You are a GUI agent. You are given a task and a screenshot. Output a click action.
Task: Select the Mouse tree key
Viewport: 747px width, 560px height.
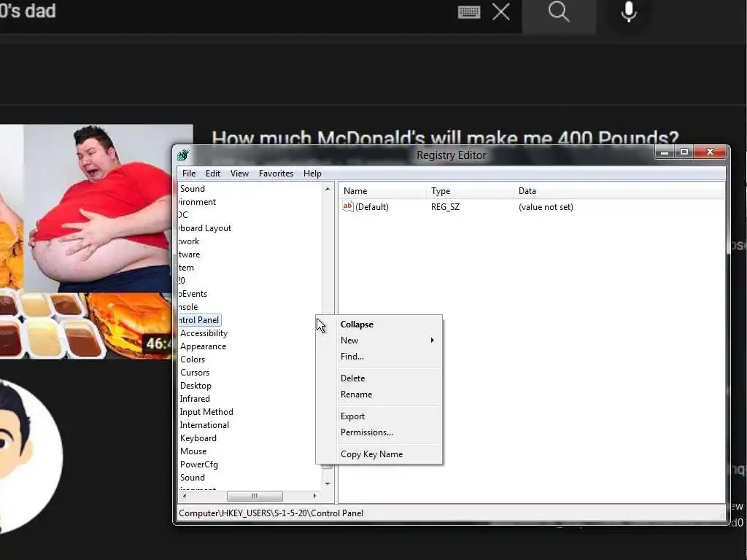tap(193, 451)
